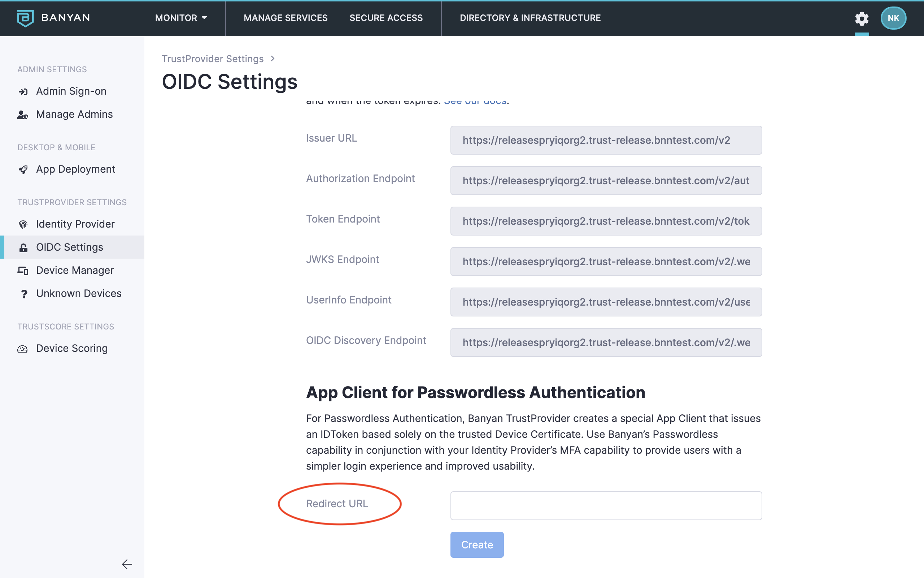Select the Issuer URL field
The width and height of the screenshot is (924, 578).
[606, 140]
